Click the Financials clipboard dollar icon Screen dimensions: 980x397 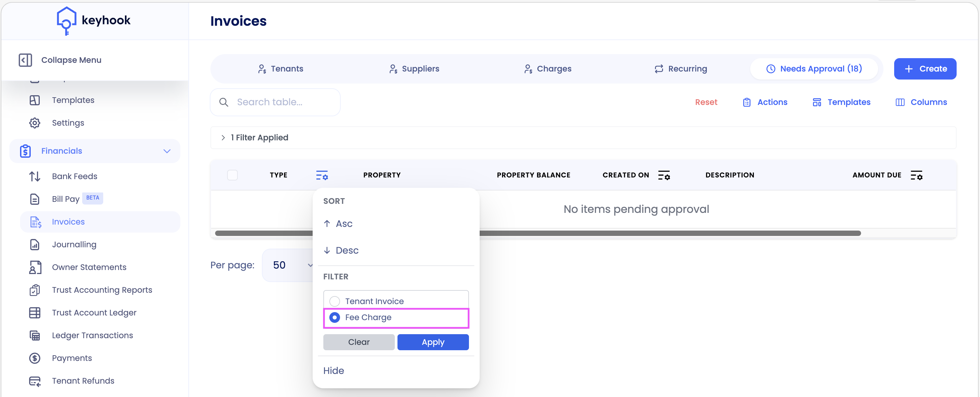(x=25, y=151)
